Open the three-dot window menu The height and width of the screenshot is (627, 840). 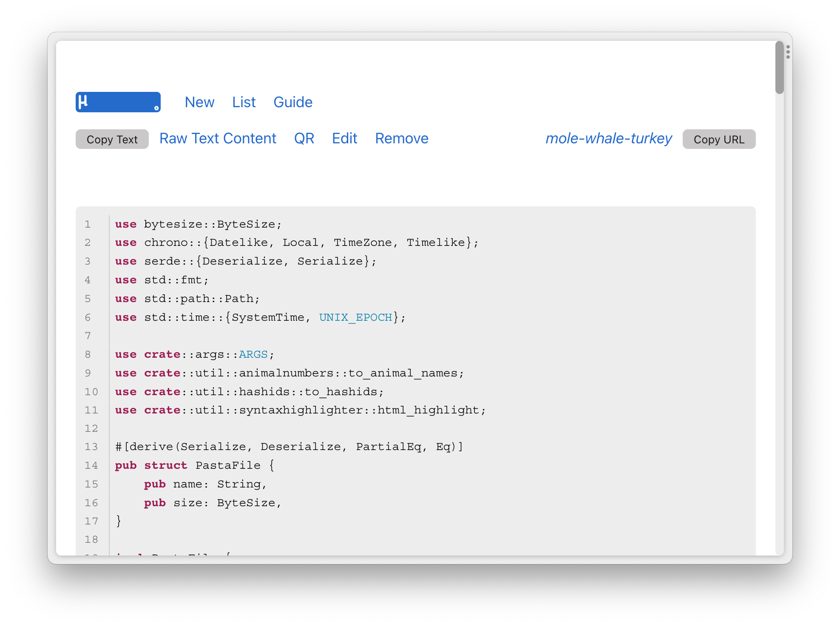coord(788,52)
